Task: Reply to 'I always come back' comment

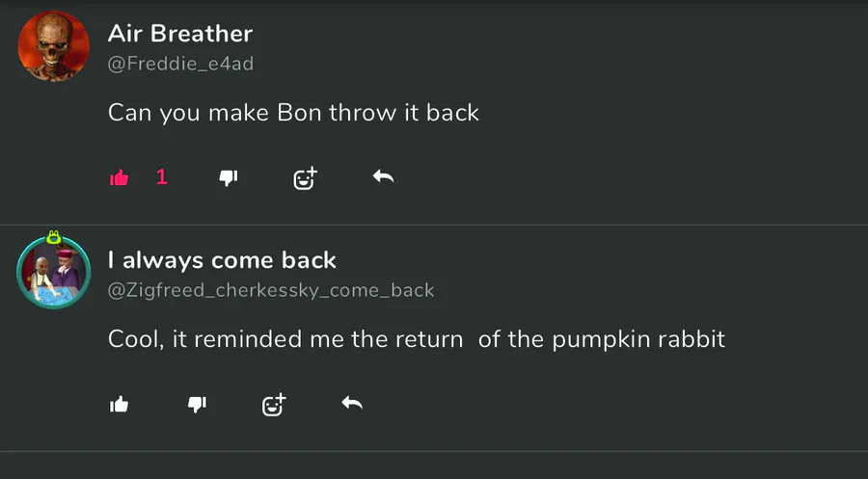Action: (352, 403)
